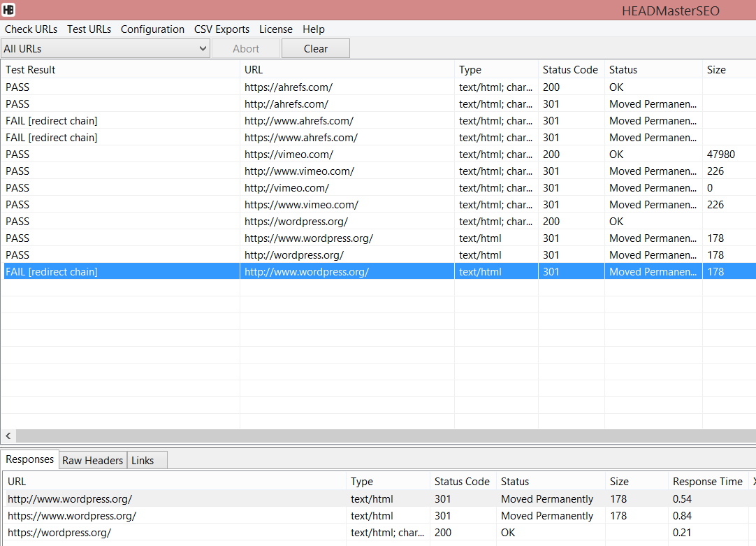Select https://www.wordpress.org/ in Responses panel

tap(379, 516)
